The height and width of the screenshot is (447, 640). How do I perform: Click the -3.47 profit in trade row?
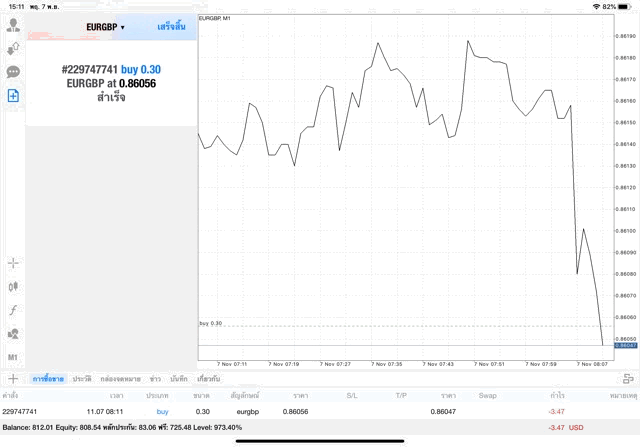pyautogui.click(x=557, y=411)
